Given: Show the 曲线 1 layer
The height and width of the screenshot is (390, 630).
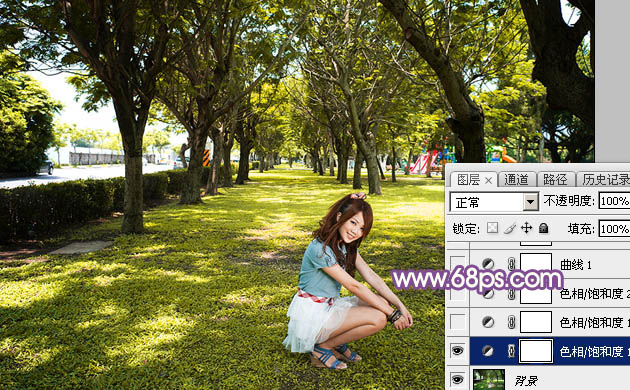Looking at the screenshot, I should coord(457,264).
